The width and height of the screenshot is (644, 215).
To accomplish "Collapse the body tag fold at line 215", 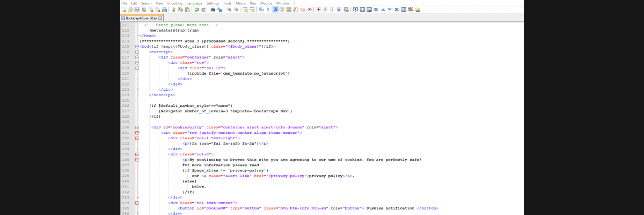I will [x=137, y=47].
